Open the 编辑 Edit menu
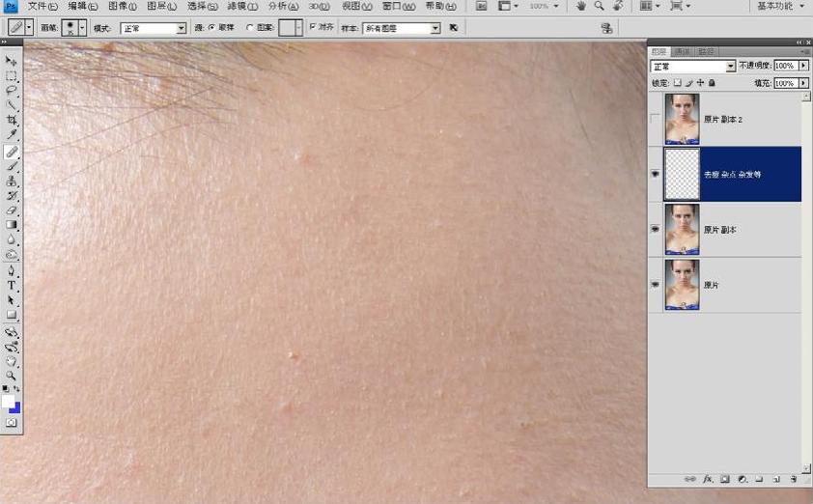Viewport: 813px width, 504px height. click(x=82, y=6)
